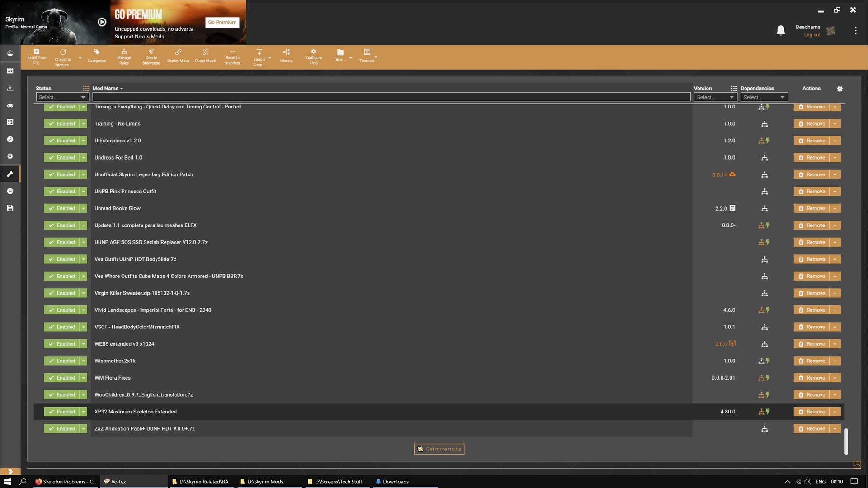Disable the Unread Books Glow mod
Viewport: 868px width, 488px height.
[x=62, y=208]
